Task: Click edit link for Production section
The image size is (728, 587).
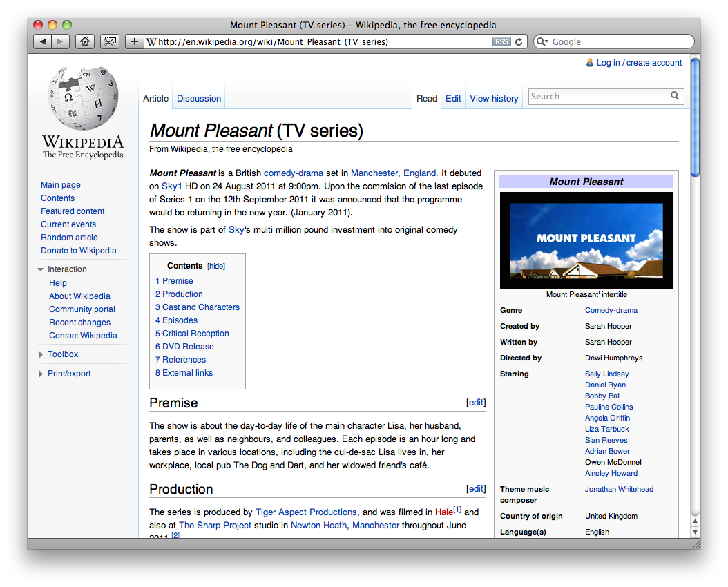Action: point(477,489)
